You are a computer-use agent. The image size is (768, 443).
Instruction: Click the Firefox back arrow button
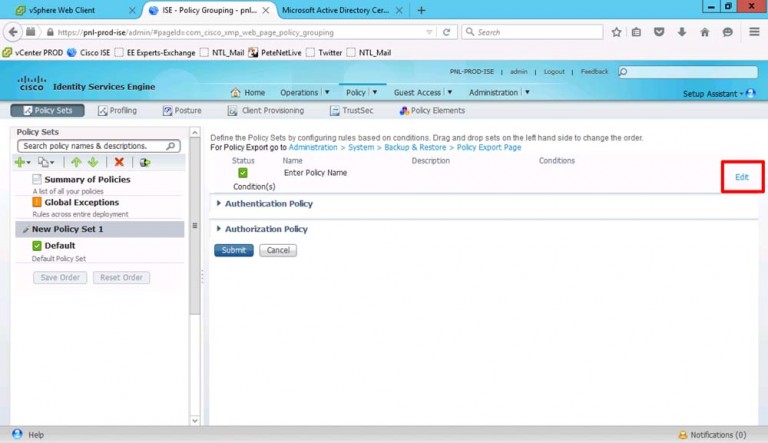coord(13,32)
